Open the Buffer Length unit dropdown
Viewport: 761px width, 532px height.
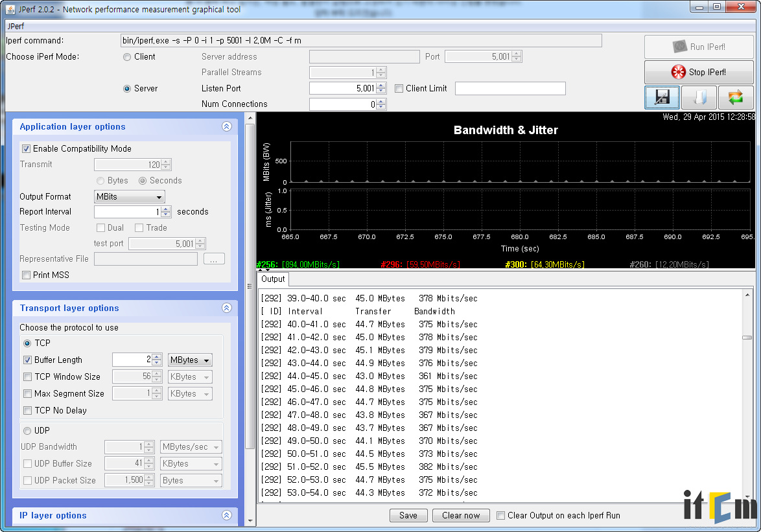coord(191,360)
